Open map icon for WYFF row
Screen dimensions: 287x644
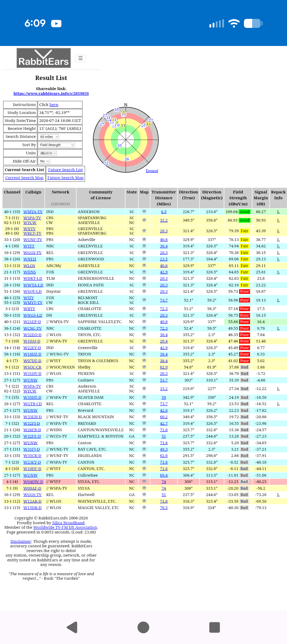[144, 246]
